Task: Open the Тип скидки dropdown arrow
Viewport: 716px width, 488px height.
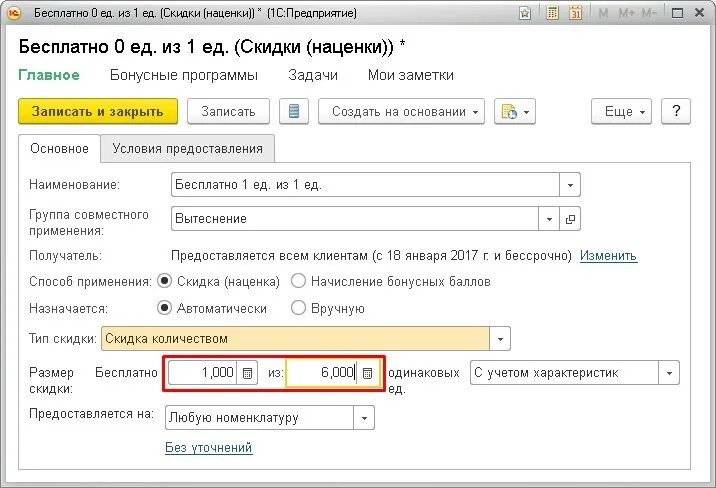Action: click(500, 339)
